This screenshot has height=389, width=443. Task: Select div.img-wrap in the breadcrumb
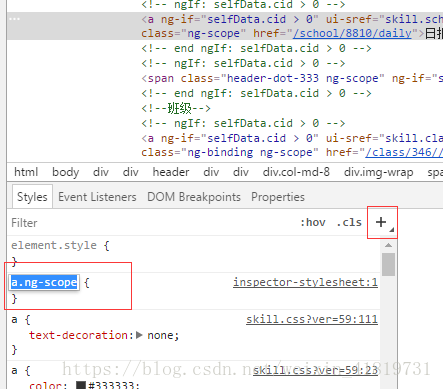[x=379, y=172]
